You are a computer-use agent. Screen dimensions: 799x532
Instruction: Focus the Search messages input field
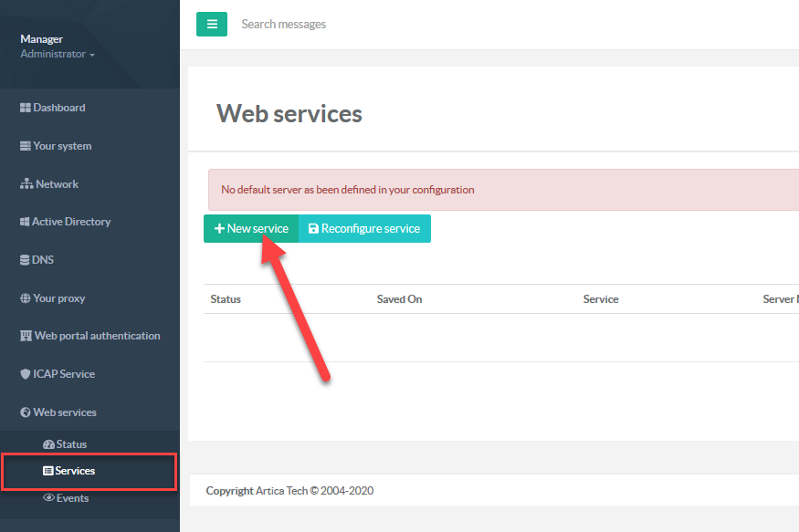pyautogui.click(x=365, y=25)
